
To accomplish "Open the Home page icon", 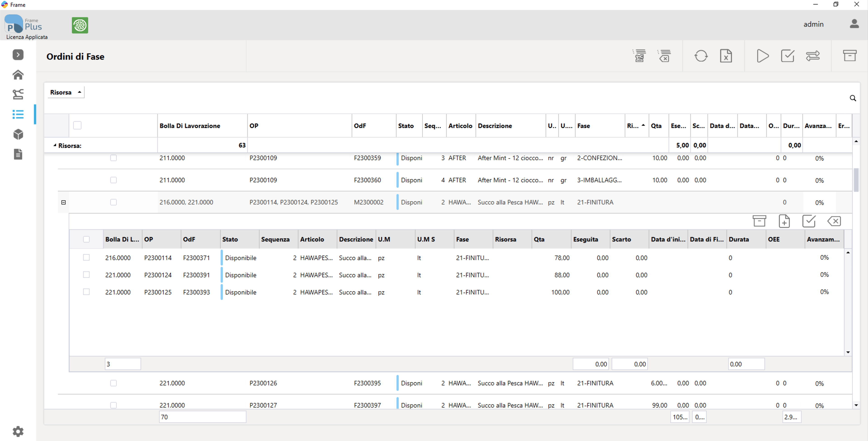I will click(x=18, y=74).
